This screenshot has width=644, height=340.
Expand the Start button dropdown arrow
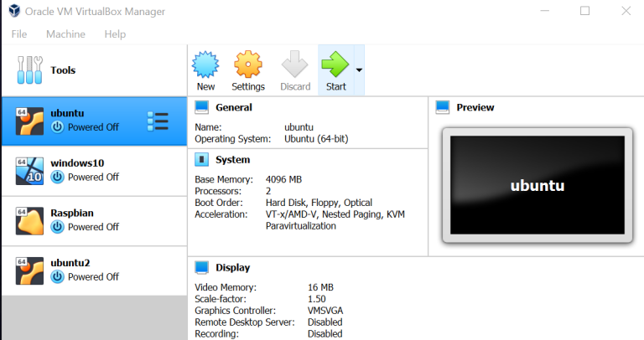359,70
